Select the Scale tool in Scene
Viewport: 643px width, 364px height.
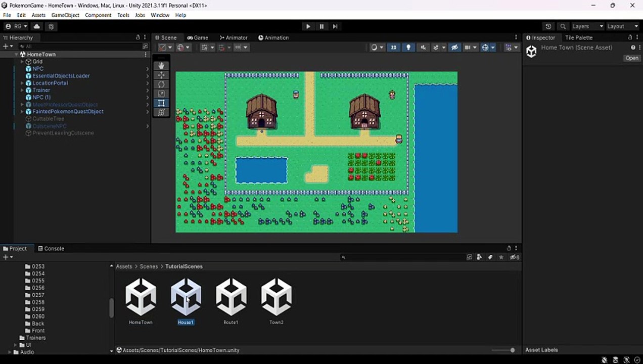161,94
